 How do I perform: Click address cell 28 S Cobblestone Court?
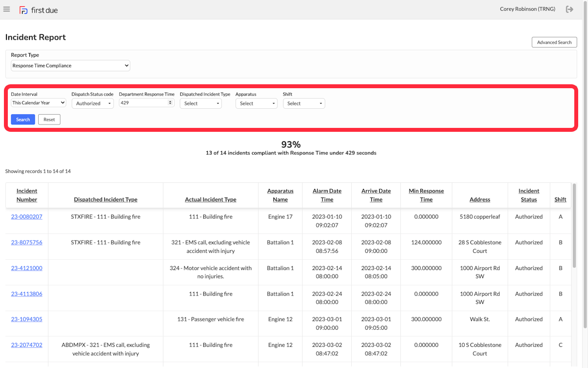[x=480, y=246]
